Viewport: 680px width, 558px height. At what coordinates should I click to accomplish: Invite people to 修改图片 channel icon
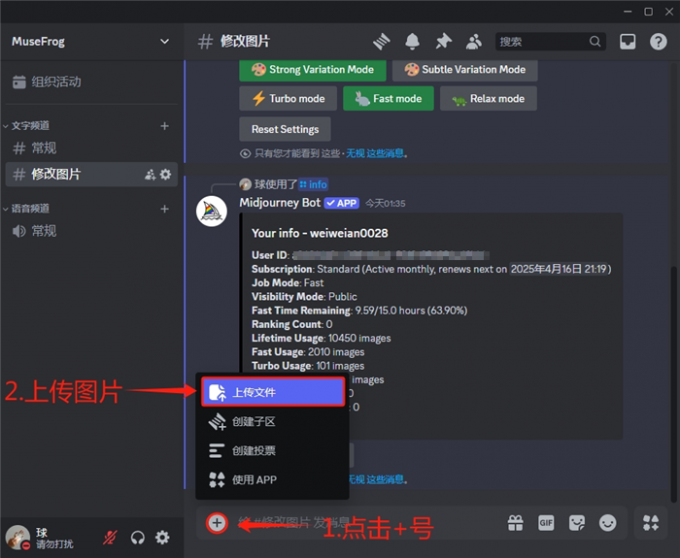tap(150, 174)
